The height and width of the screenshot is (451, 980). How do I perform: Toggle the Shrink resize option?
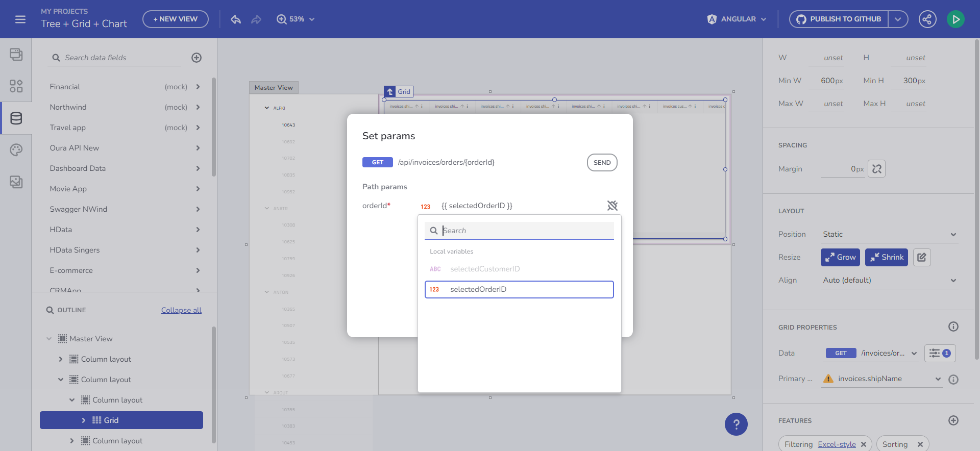tap(886, 257)
